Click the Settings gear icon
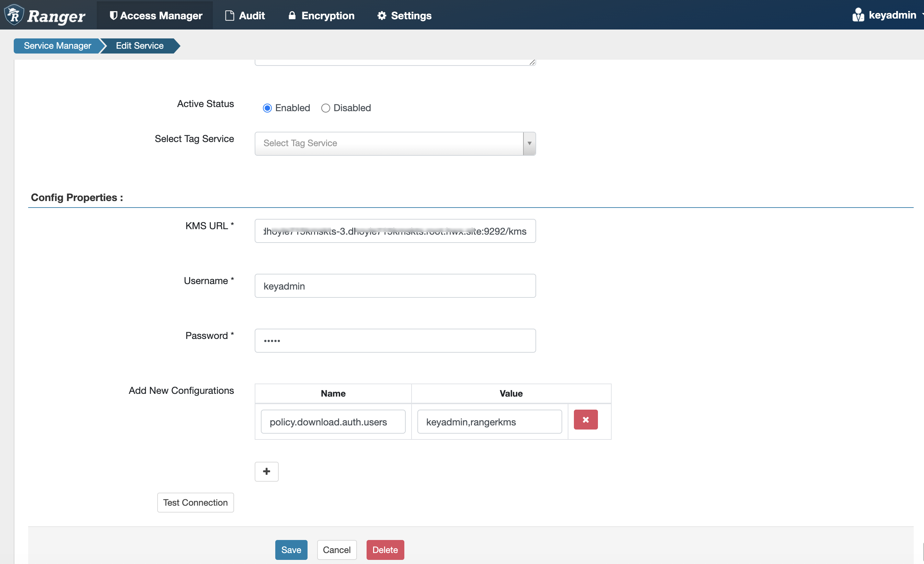The image size is (924, 564). [382, 15]
